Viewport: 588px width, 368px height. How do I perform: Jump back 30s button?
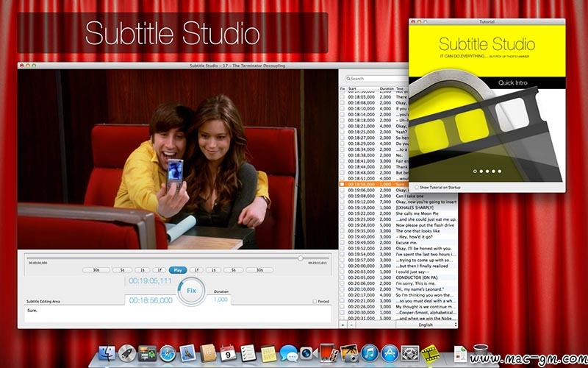[96, 270]
